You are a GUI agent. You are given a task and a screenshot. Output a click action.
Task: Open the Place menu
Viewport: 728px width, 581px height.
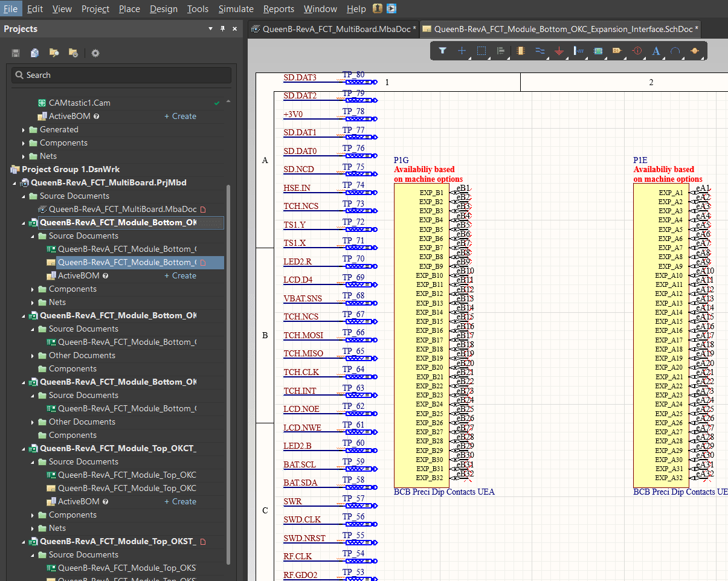tap(129, 9)
